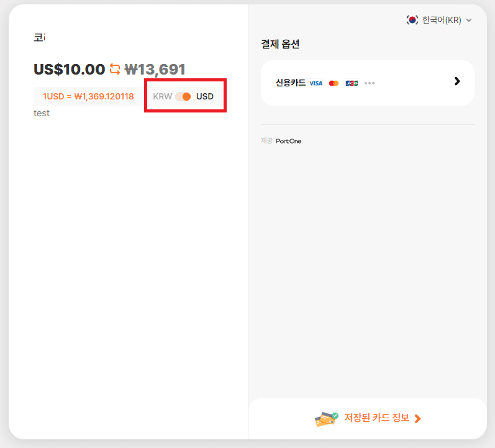Select the KRW currency label

tap(162, 96)
